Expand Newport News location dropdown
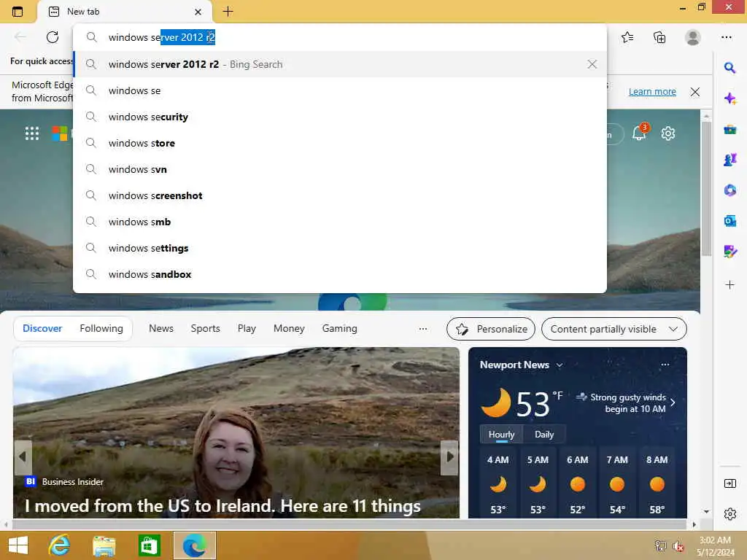 (560, 365)
